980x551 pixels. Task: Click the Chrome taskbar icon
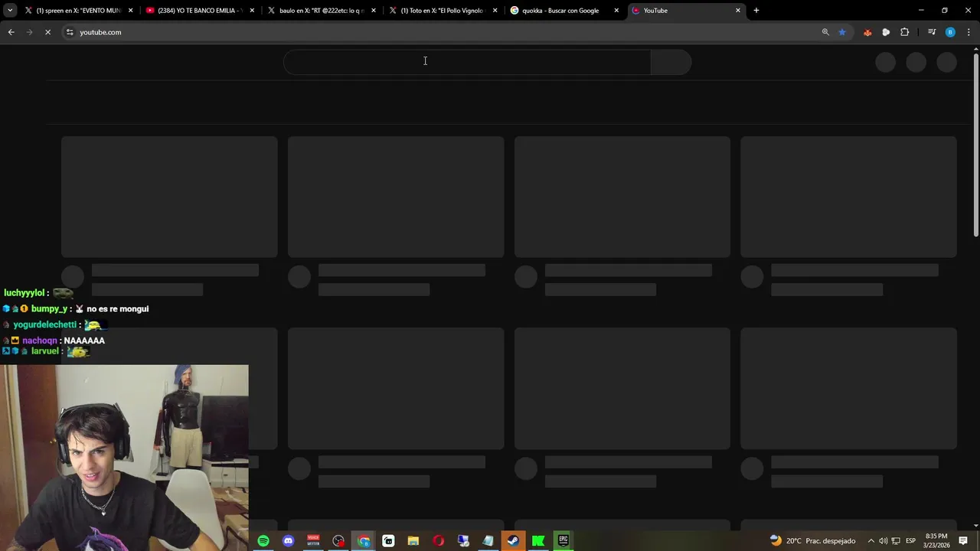coord(364,541)
